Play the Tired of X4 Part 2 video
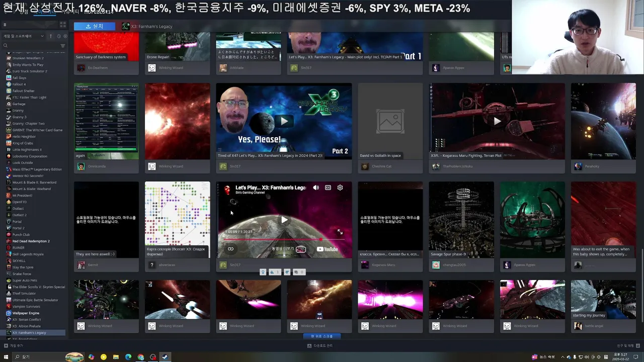 (284, 121)
